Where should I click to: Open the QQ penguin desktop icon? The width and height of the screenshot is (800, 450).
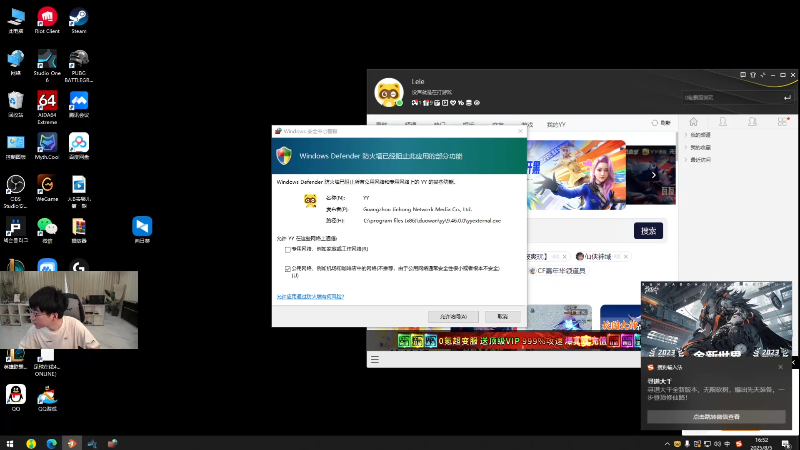16,398
